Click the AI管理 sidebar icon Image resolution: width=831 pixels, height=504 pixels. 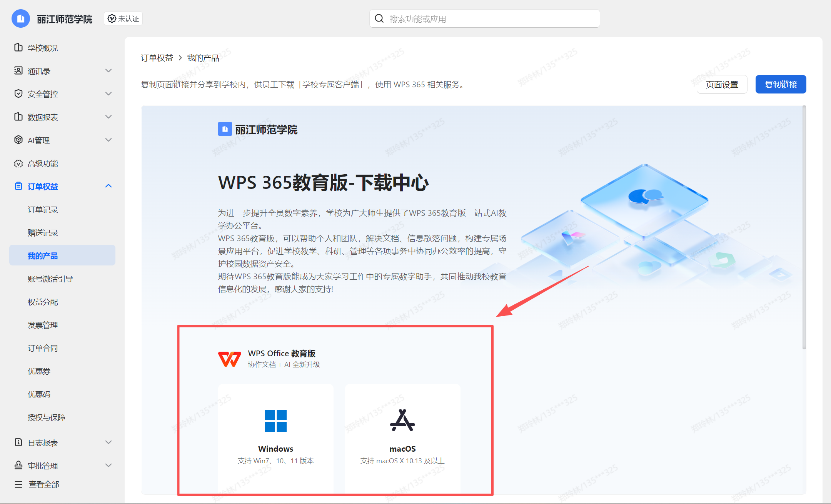click(18, 140)
